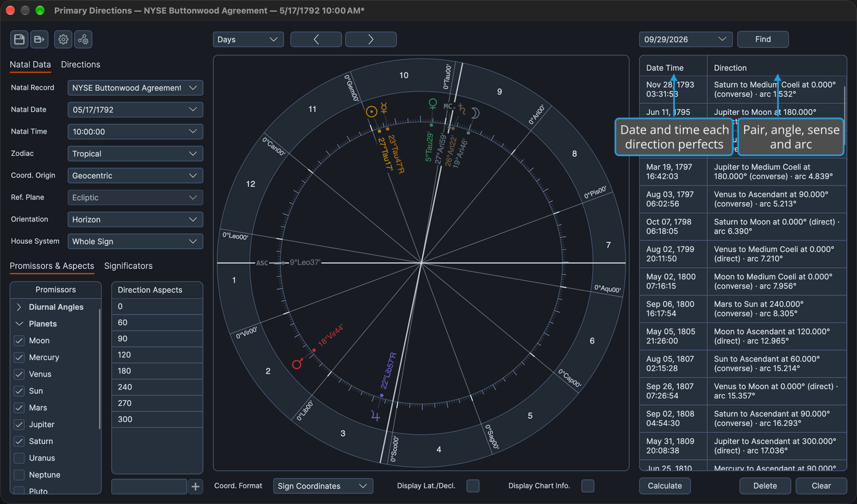Uncheck the Moon promissor checkbox

[19, 341]
